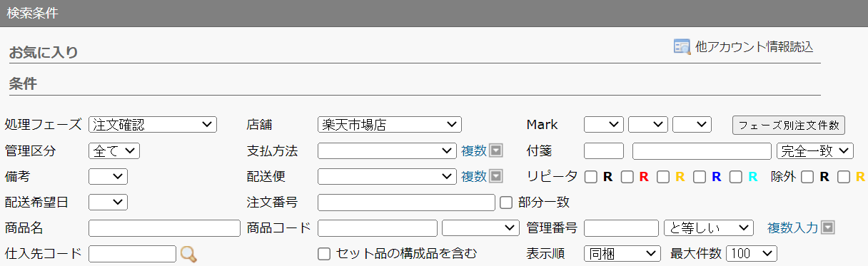
Task: Click the 複数入力 link
Action: coord(792,227)
